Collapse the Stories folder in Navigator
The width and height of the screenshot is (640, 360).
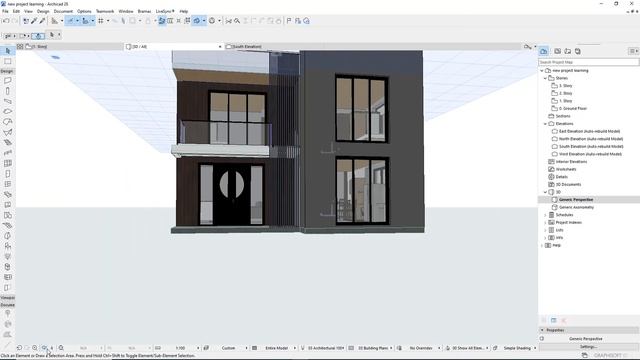pos(545,78)
